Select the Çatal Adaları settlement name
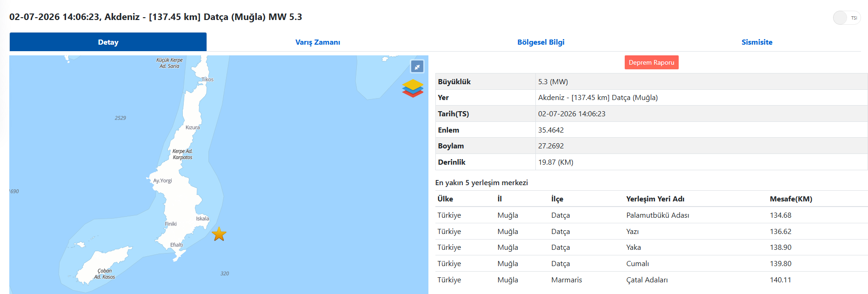 pyautogui.click(x=647, y=280)
